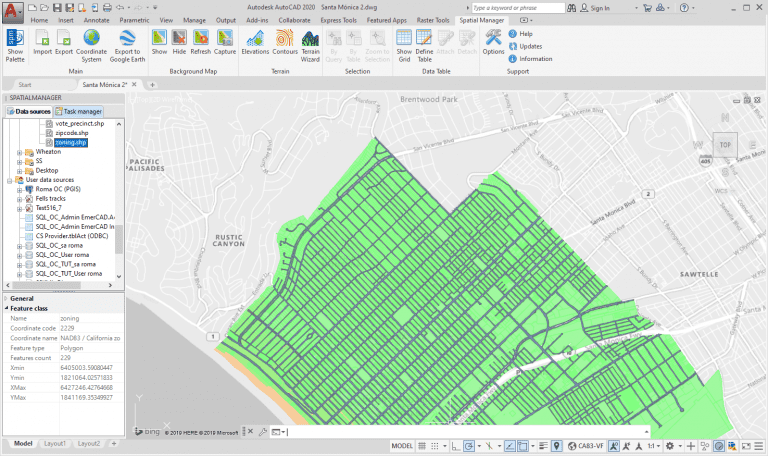Switch to the Layout1 tab
The image size is (768, 456).
pos(54,443)
